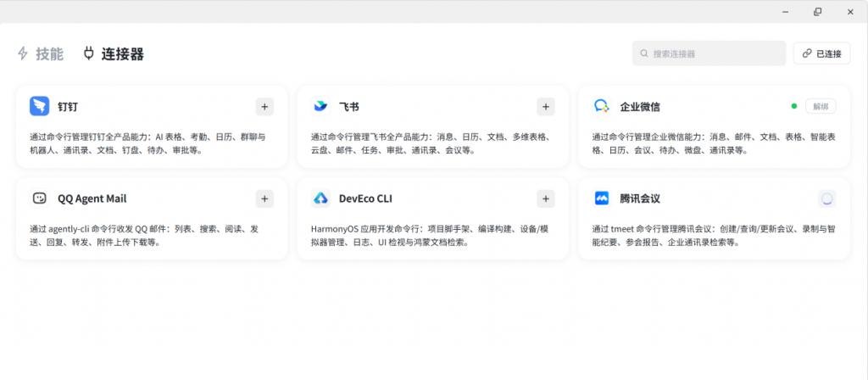Switch to the 技能 tab
The image size is (868, 380).
click(x=41, y=53)
